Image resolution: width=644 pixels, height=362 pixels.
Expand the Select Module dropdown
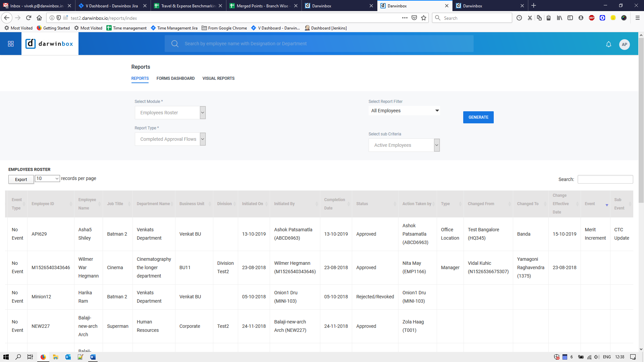pyautogui.click(x=203, y=113)
